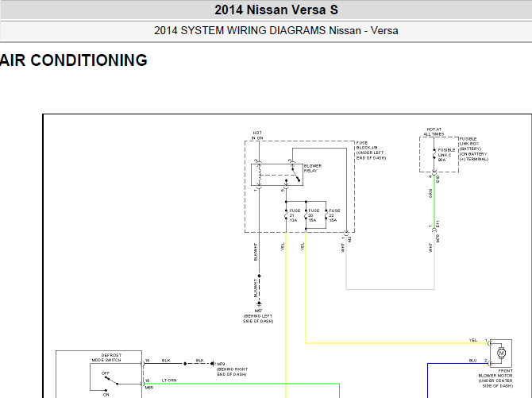This screenshot has height=398, width=532.
Task: Click the 'ON' position label of the defrost switch
Action: click(106, 395)
